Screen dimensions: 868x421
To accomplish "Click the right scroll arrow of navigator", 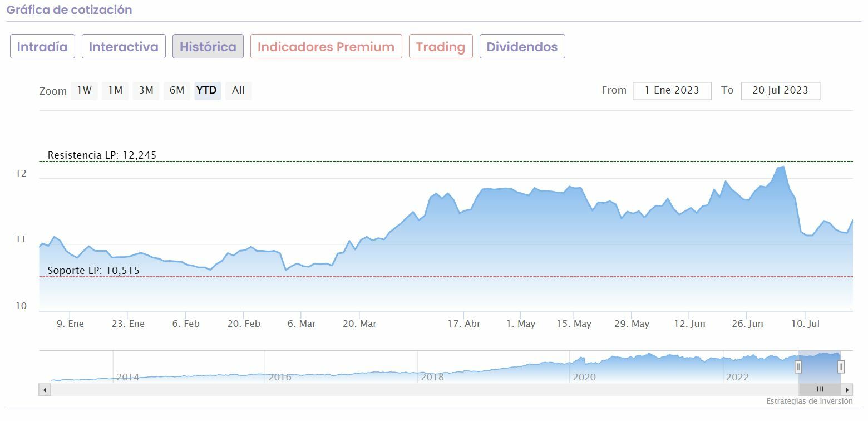I will click(x=847, y=390).
